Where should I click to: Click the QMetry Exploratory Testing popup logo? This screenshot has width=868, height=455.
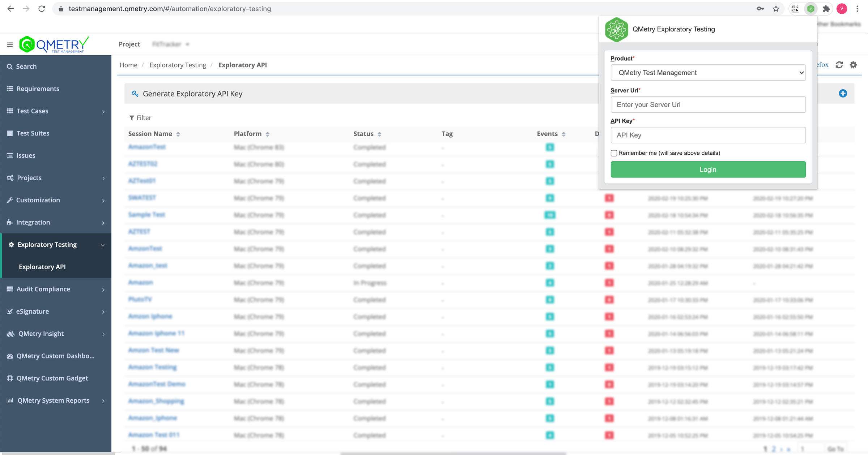pos(616,29)
